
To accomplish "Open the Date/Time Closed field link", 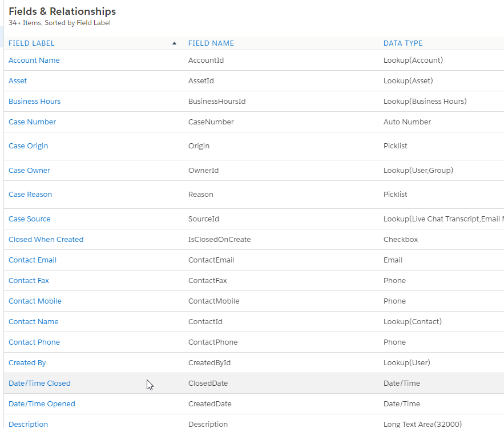I will (x=39, y=383).
